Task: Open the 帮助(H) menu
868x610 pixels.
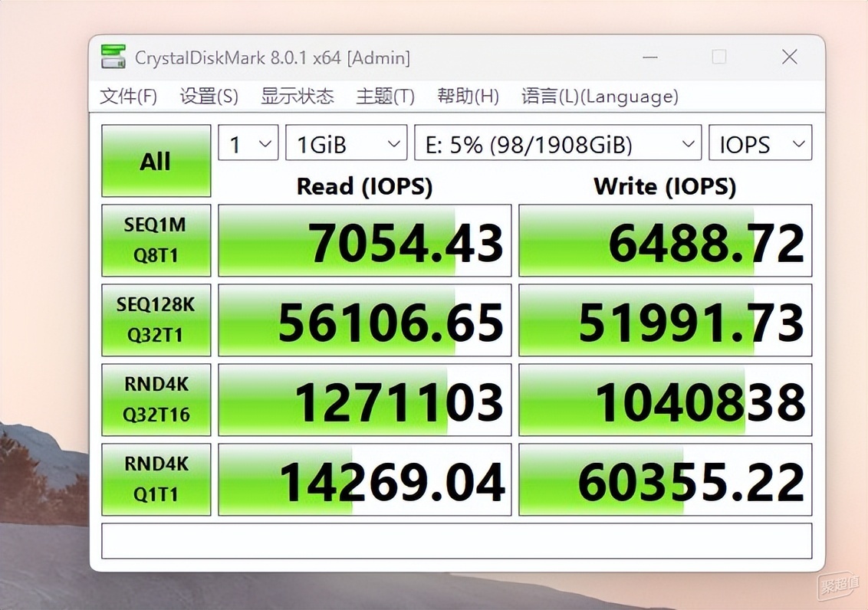Action: (468, 97)
